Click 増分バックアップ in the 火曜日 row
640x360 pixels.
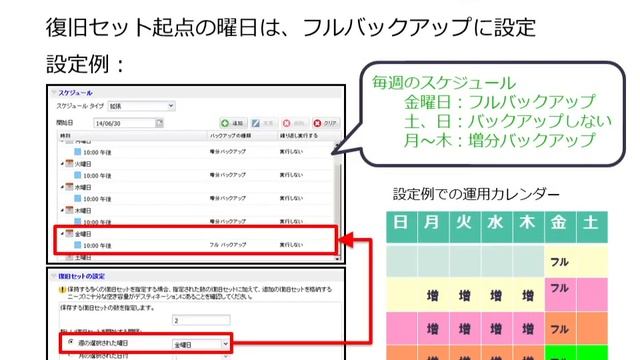(228, 175)
